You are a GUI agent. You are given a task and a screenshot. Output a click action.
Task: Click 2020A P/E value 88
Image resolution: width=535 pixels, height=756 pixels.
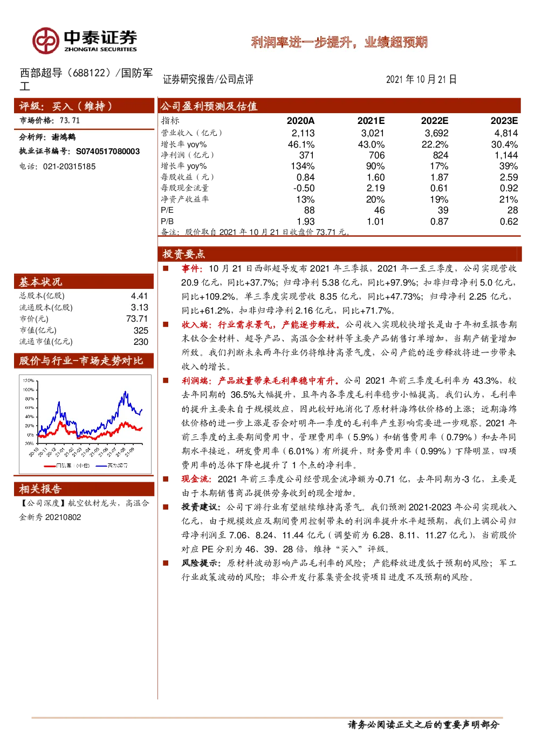[x=310, y=210]
